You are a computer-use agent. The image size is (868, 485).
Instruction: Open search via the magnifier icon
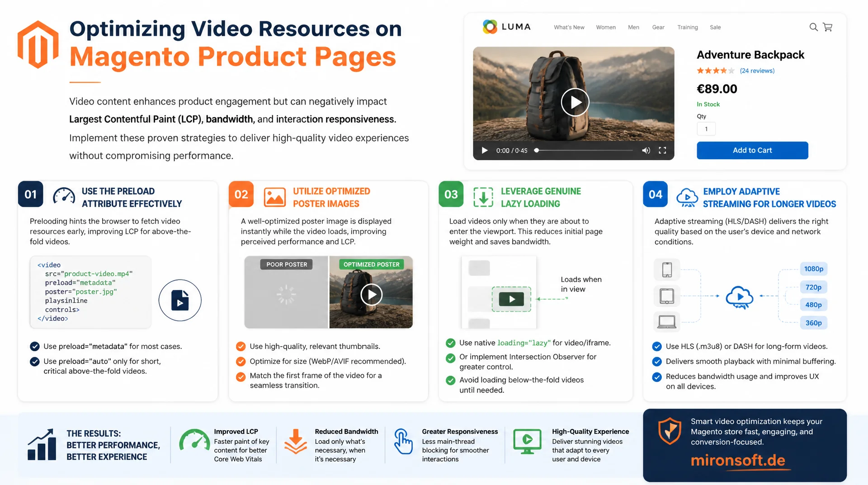[x=813, y=27]
